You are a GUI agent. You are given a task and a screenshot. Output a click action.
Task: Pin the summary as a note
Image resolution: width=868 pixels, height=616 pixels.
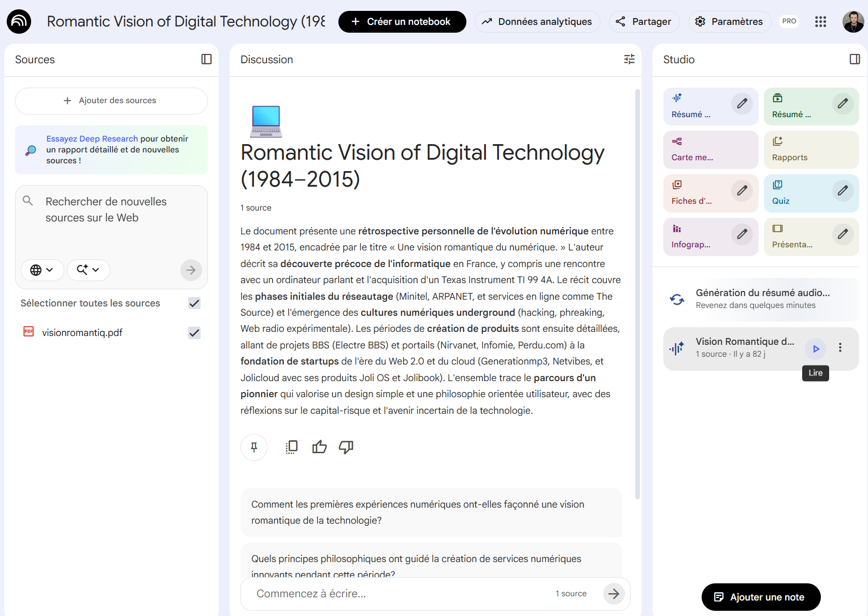click(x=254, y=447)
